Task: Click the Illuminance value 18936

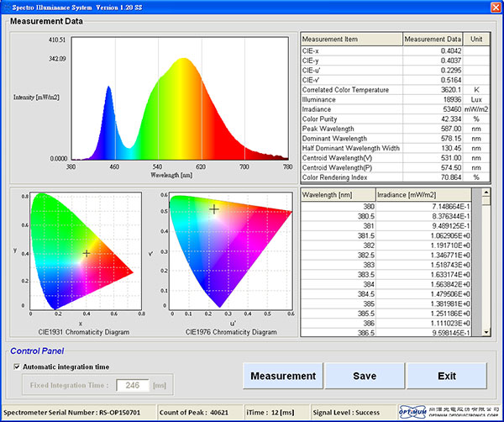Action: (x=453, y=99)
